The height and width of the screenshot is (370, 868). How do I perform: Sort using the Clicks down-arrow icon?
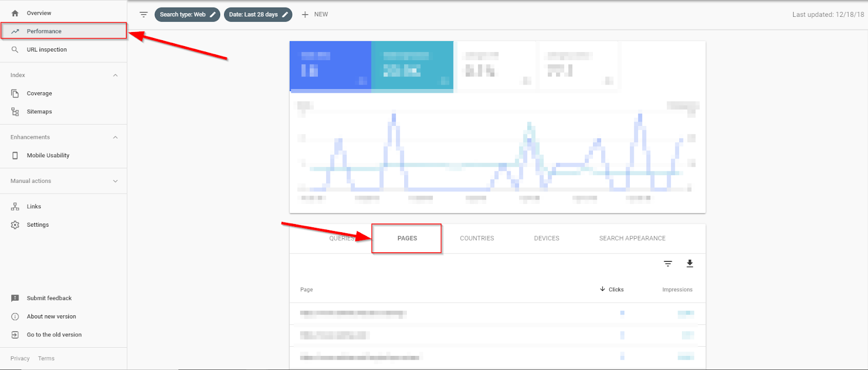602,289
